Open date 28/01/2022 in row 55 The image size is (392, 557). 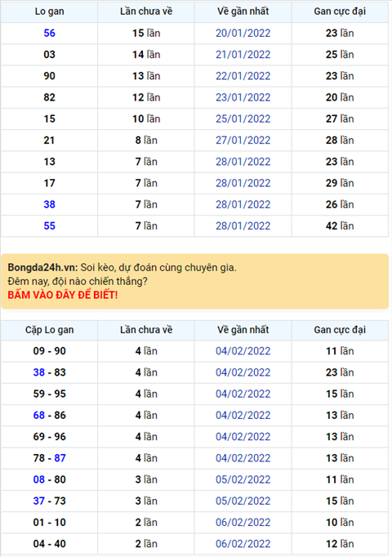point(243,225)
